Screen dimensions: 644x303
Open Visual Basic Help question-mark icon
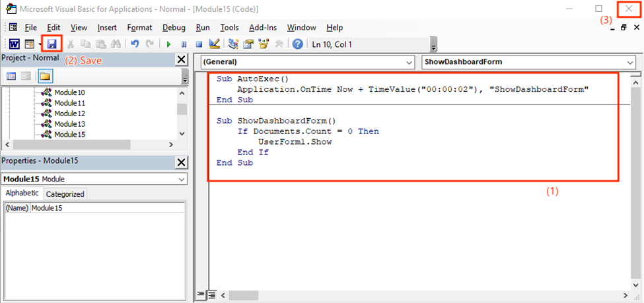pyautogui.click(x=298, y=44)
